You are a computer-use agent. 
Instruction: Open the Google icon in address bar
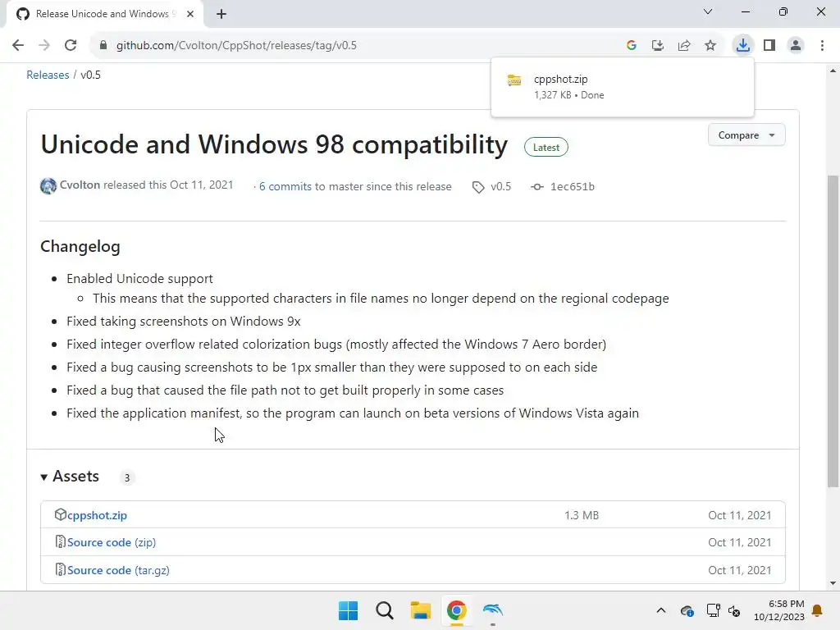(x=631, y=45)
